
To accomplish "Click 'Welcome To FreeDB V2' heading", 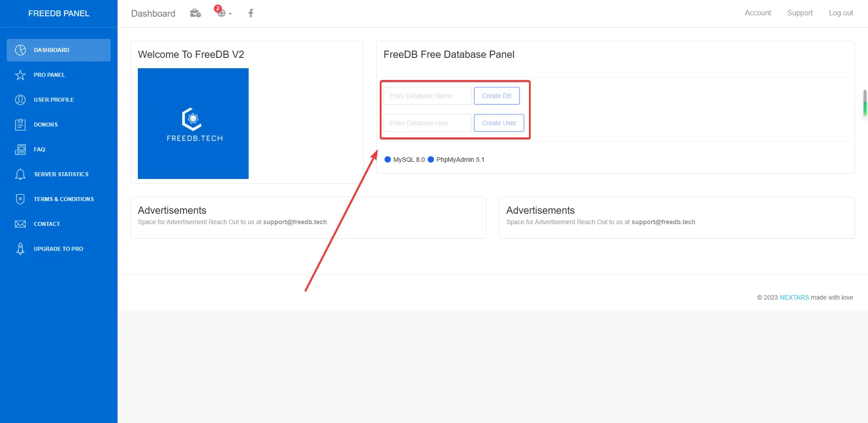I will click(191, 54).
